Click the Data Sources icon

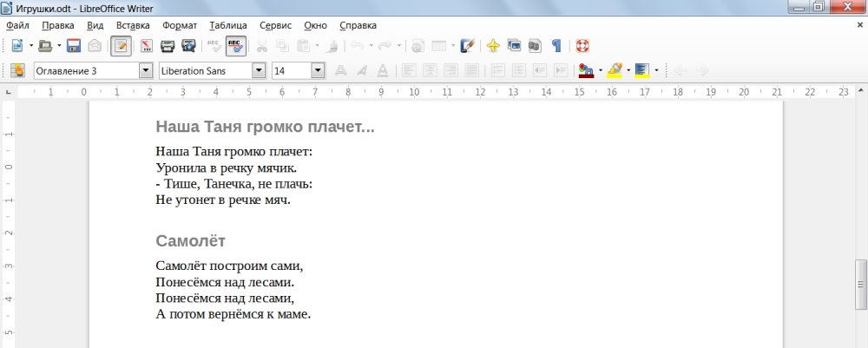click(535, 46)
